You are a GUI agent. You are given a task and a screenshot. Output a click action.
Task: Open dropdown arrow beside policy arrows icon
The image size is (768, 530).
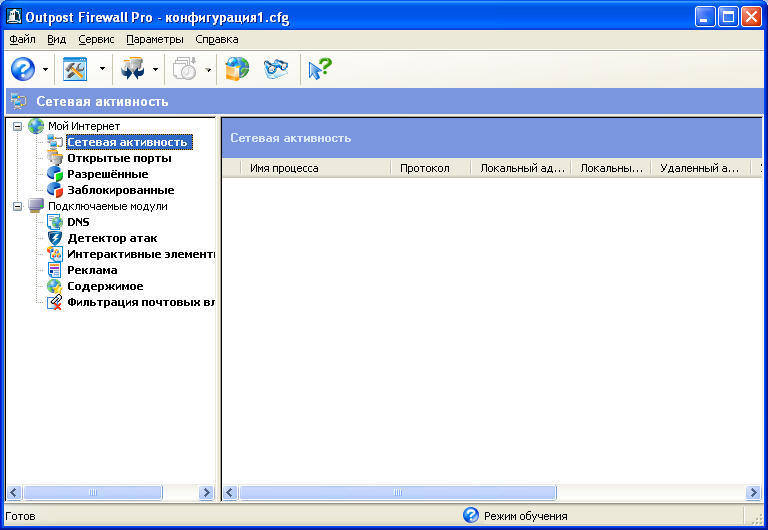point(155,69)
